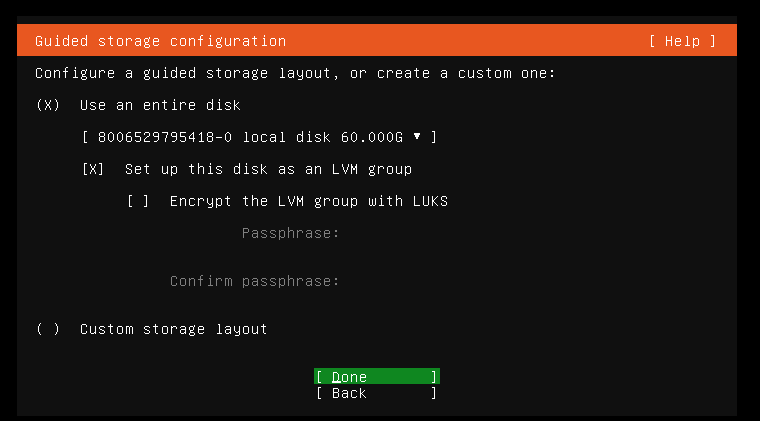Click the 'Use an entire disk' label text
This screenshot has height=421, width=760.
pos(160,105)
